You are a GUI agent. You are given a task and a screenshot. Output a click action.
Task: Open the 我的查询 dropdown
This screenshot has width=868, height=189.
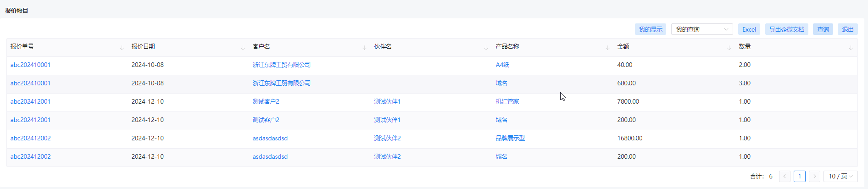702,29
